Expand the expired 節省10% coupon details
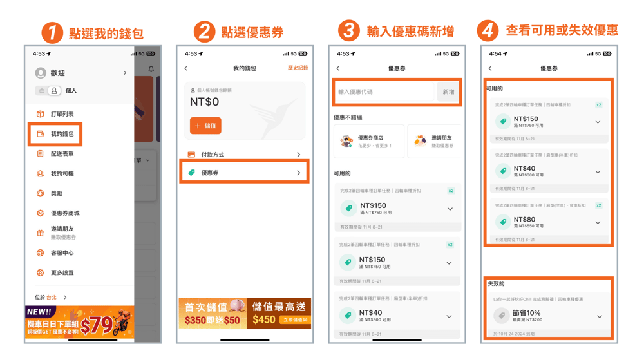 599,316
